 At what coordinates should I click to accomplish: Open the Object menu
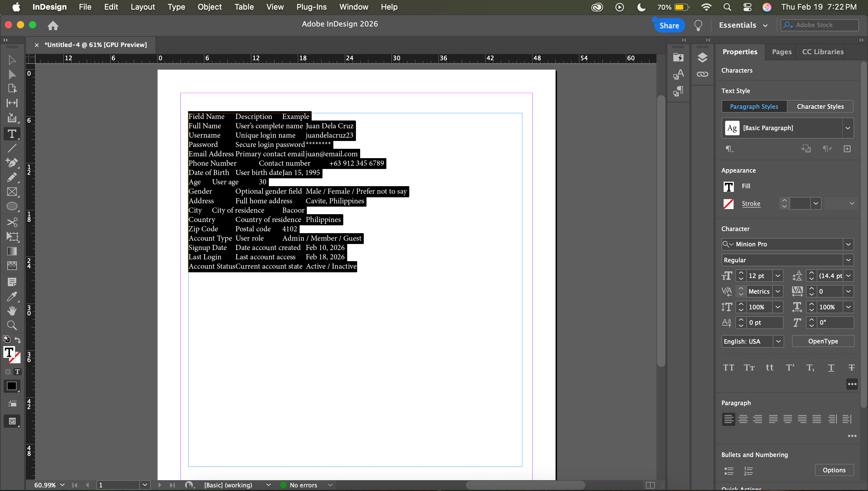[x=209, y=7]
